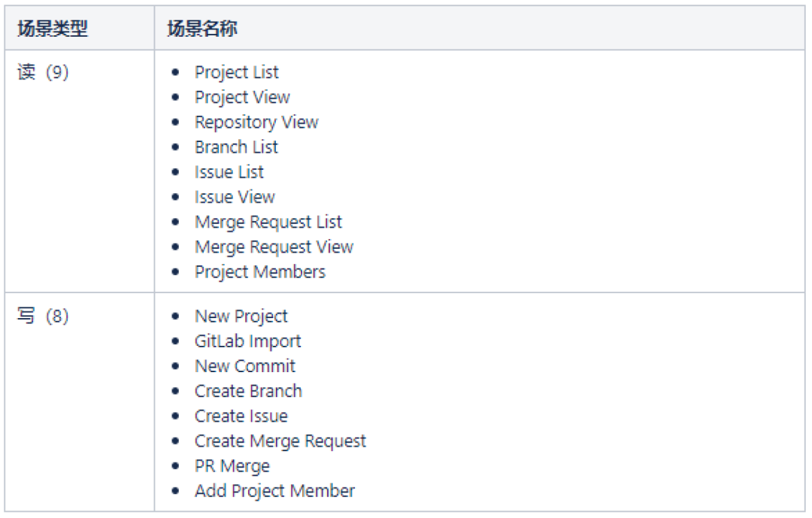Click the Issue List entry

229,172
